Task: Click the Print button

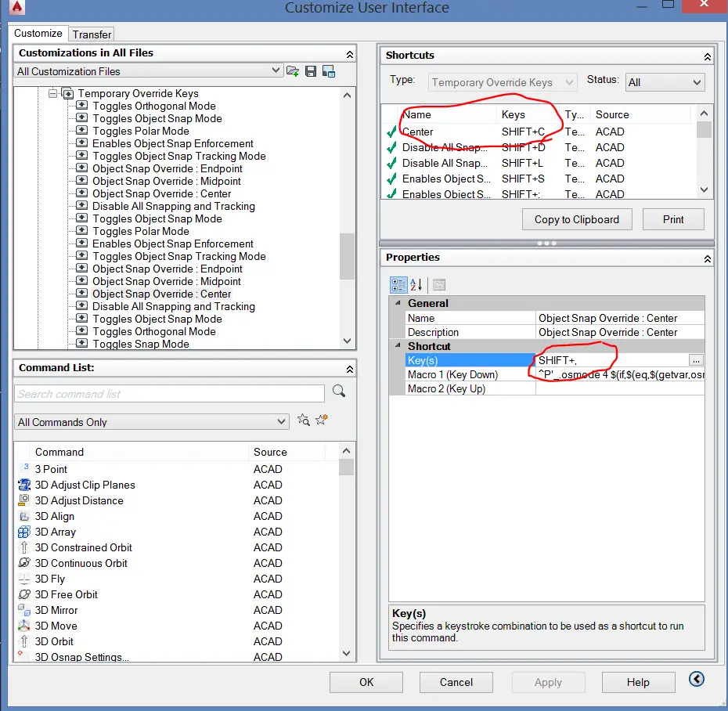Action: tap(673, 220)
